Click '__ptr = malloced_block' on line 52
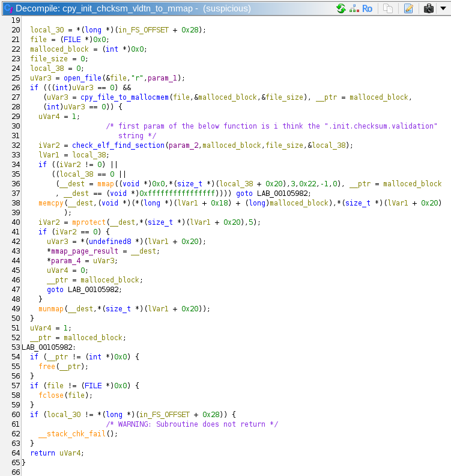This screenshot has width=451, height=476. click(x=77, y=338)
